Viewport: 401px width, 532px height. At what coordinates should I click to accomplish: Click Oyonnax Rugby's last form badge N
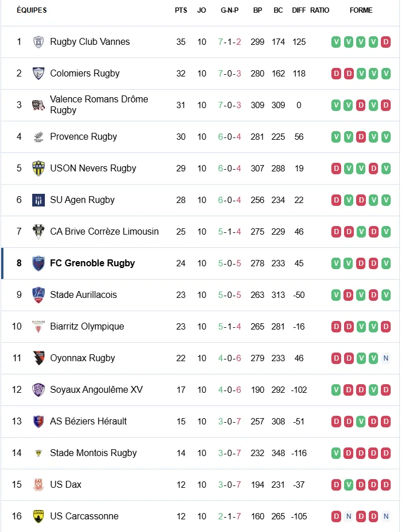click(386, 358)
